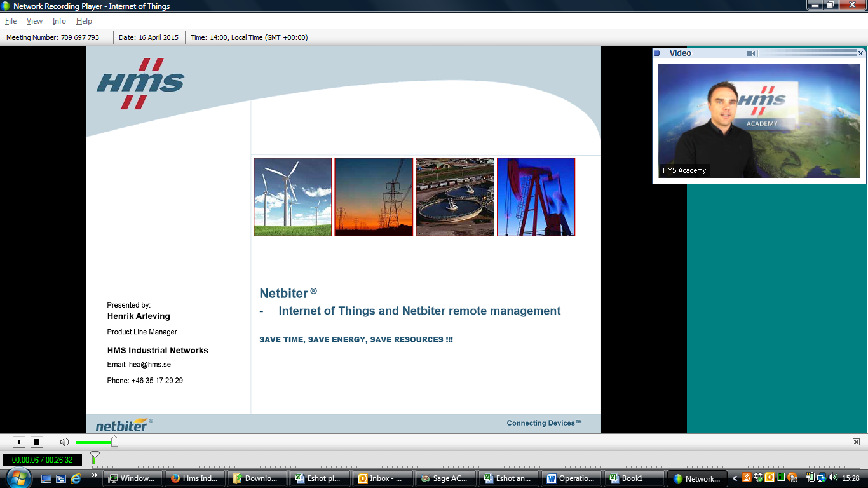
Task: Open the Help menu
Action: [x=84, y=21]
